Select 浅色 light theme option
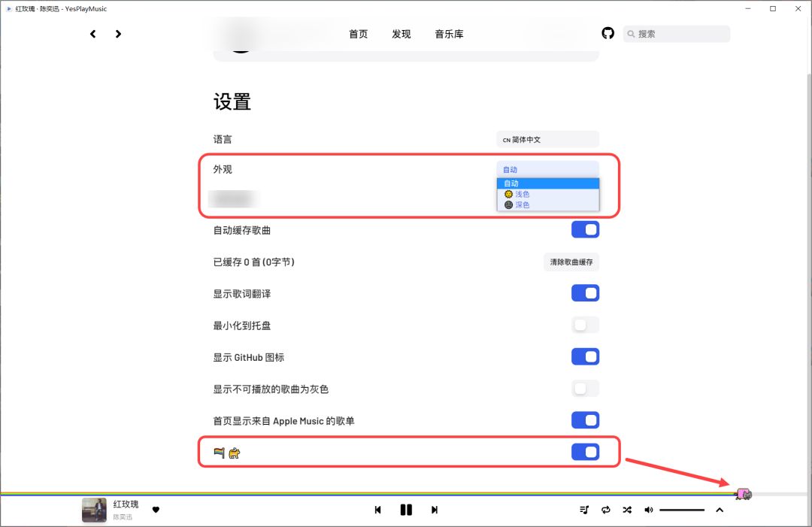 point(548,194)
